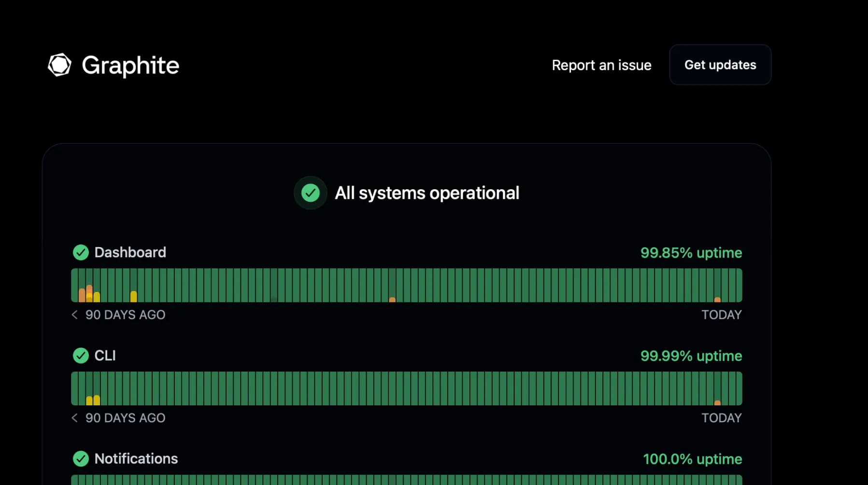This screenshot has width=868, height=485.
Task: Select the Notifications component label
Action: point(136,458)
